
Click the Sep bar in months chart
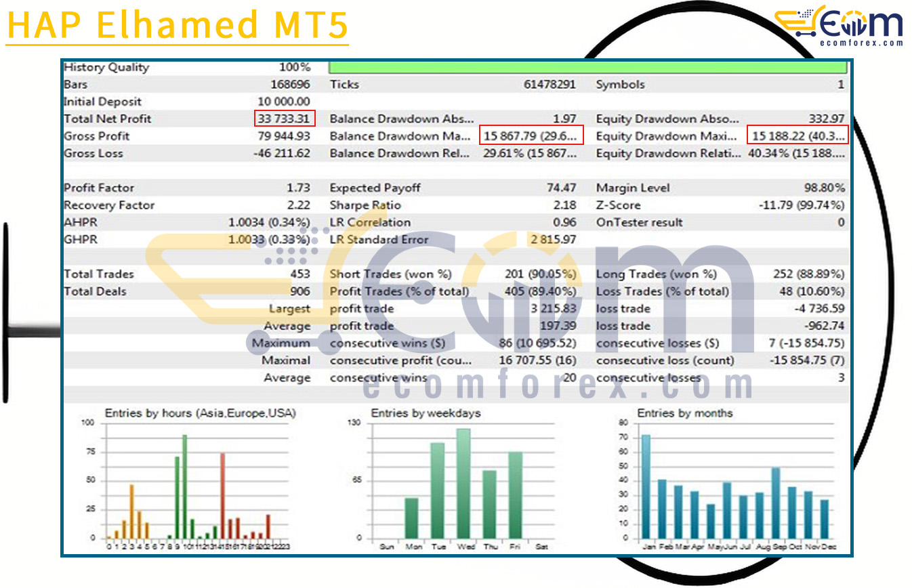(776, 503)
